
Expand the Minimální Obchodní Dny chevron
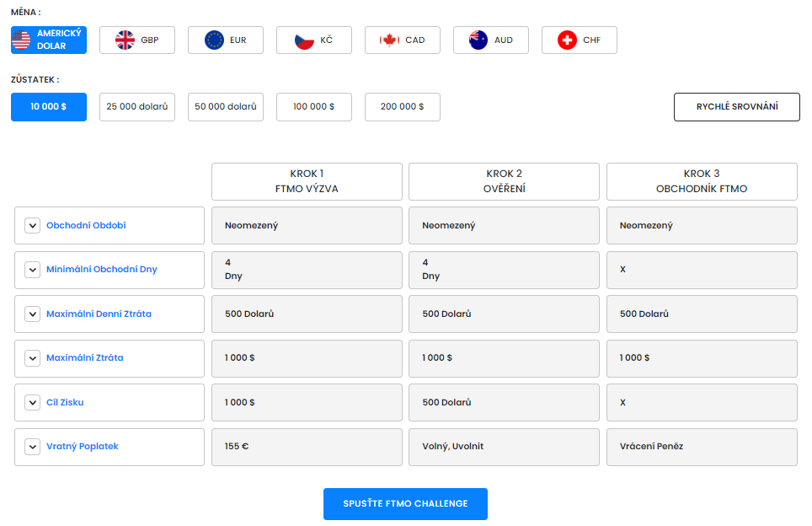(x=32, y=270)
